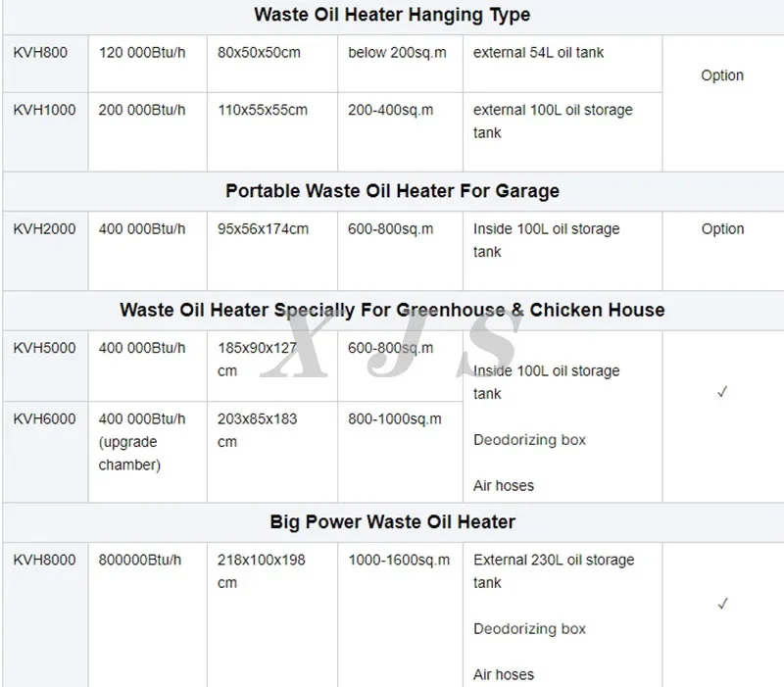The height and width of the screenshot is (687, 784).
Task: Click the Portable Waste Oil Heater For Garage heading
Action: [x=392, y=191]
